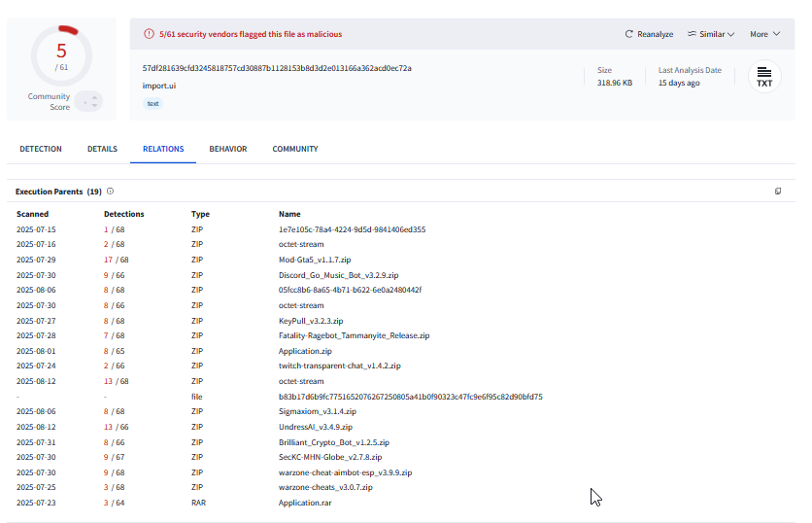
Task: Open Application.rar parent file
Action: (x=305, y=503)
